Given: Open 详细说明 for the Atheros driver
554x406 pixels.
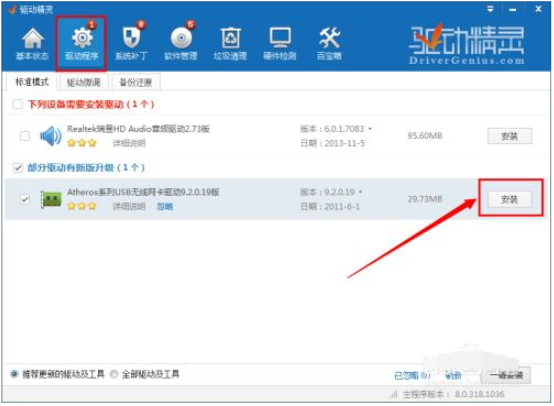Looking at the screenshot, I should 129,206.
